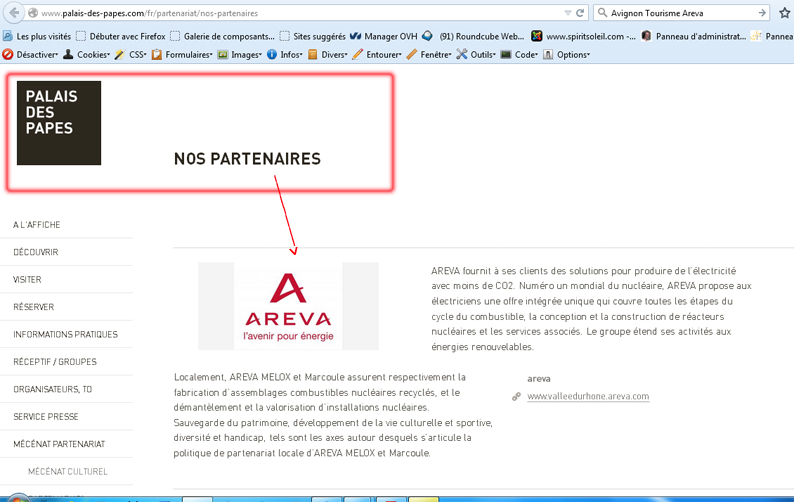Open Roundcube Webmail bookmark
The width and height of the screenshot is (794, 502).
click(x=473, y=36)
